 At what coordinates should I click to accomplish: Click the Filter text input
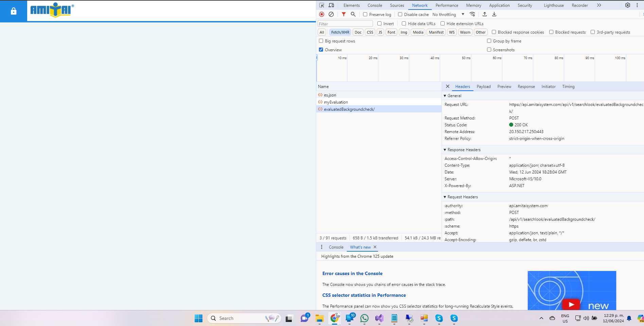pos(345,24)
